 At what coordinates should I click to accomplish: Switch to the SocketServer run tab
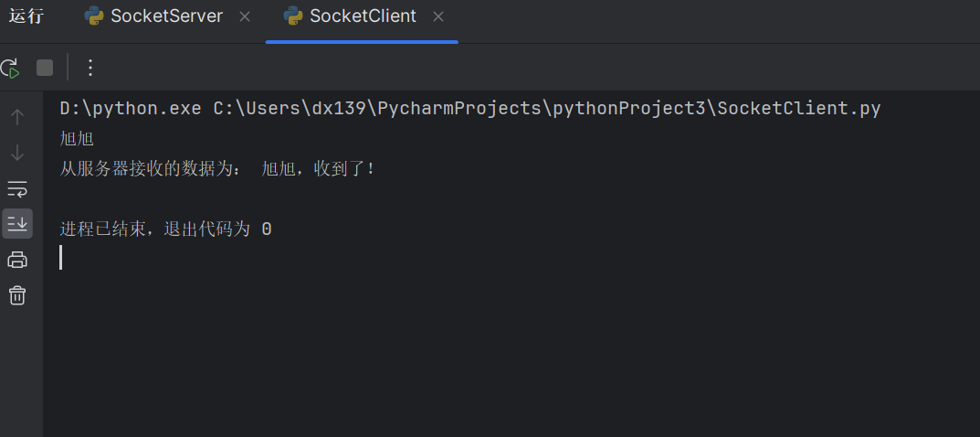166,16
